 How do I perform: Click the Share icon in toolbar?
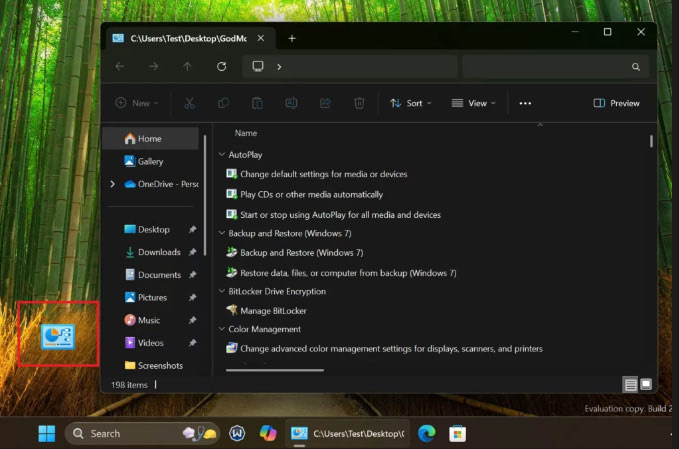pos(325,103)
